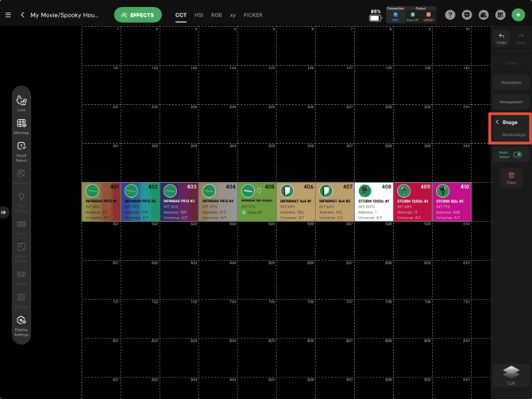Toggle the Multi-Select switch
532x399 pixels.
click(517, 154)
